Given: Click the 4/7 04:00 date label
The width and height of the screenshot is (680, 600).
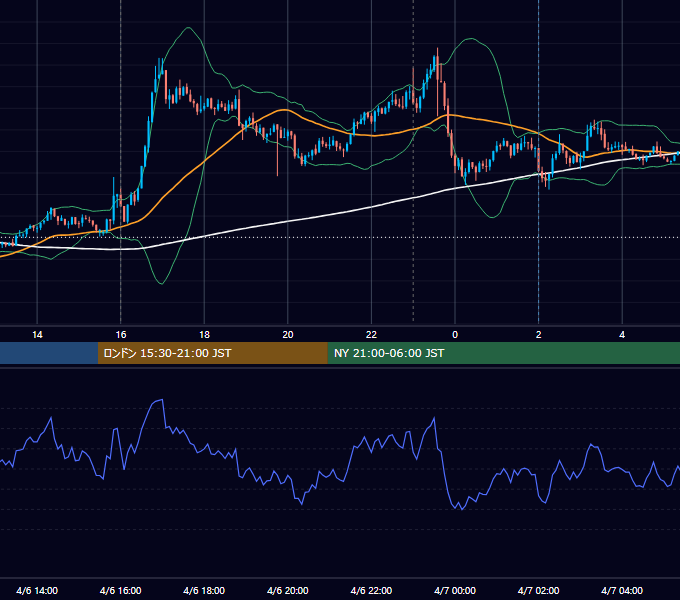Looking at the screenshot, I should 622,590.
